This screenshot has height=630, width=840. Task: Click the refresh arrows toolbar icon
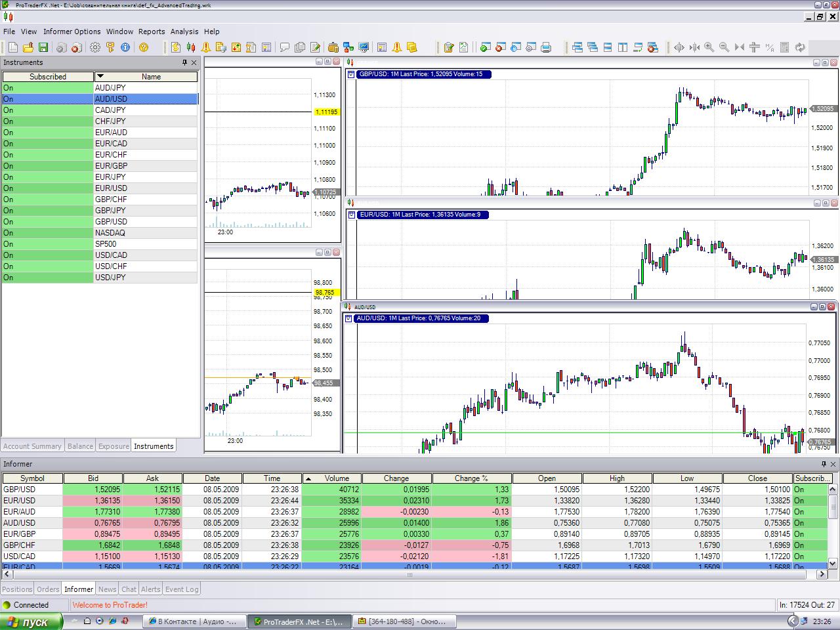click(x=800, y=47)
